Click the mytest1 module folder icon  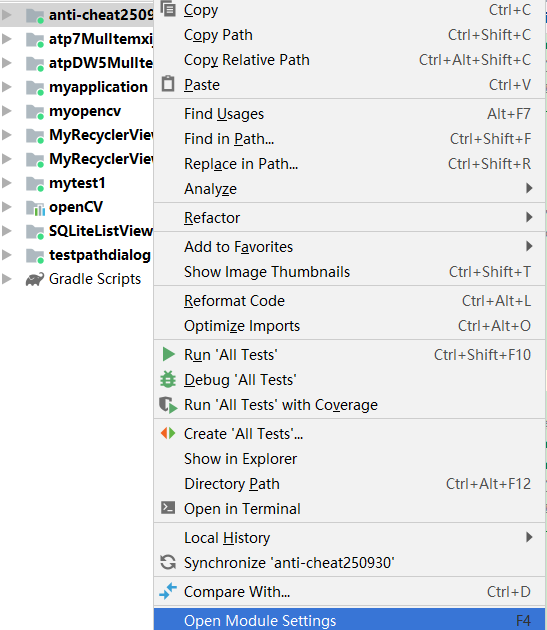pyautogui.click(x=35, y=184)
